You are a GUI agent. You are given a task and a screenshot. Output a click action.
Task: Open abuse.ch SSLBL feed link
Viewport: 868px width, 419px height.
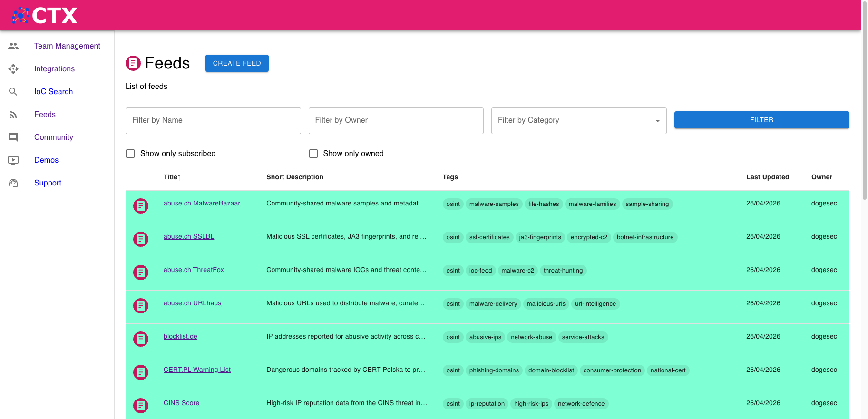[x=189, y=236]
